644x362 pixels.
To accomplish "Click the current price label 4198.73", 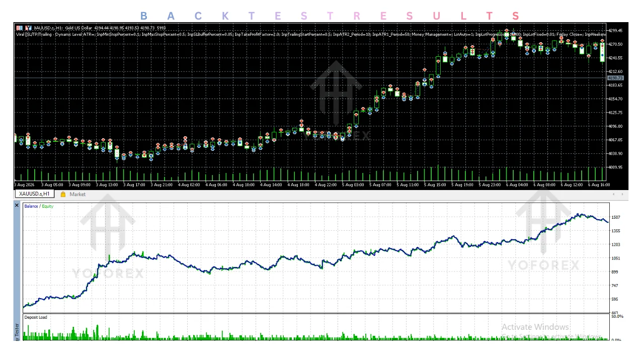I will pyautogui.click(x=616, y=78).
